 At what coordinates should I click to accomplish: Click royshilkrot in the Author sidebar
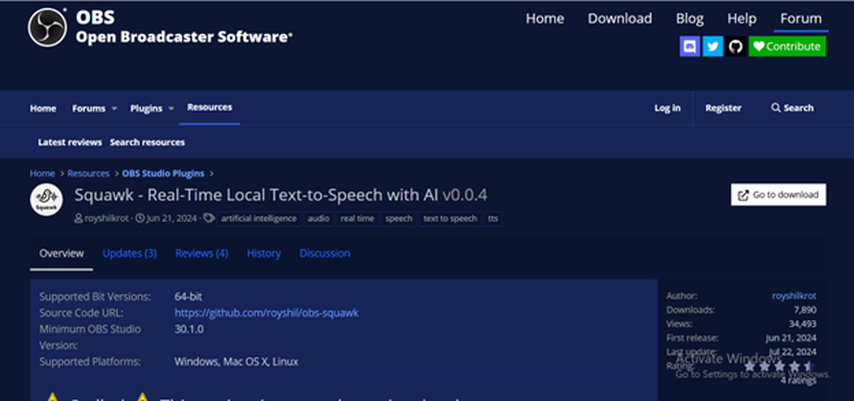point(794,296)
